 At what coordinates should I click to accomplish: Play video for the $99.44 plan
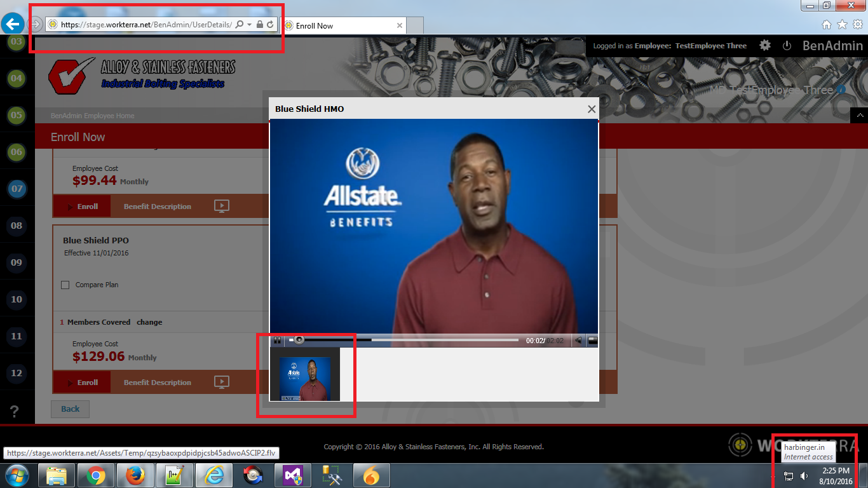pos(221,206)
